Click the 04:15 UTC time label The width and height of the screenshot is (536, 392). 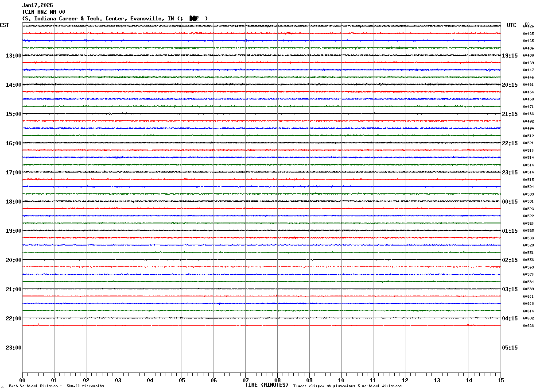(x=510, y=319)
